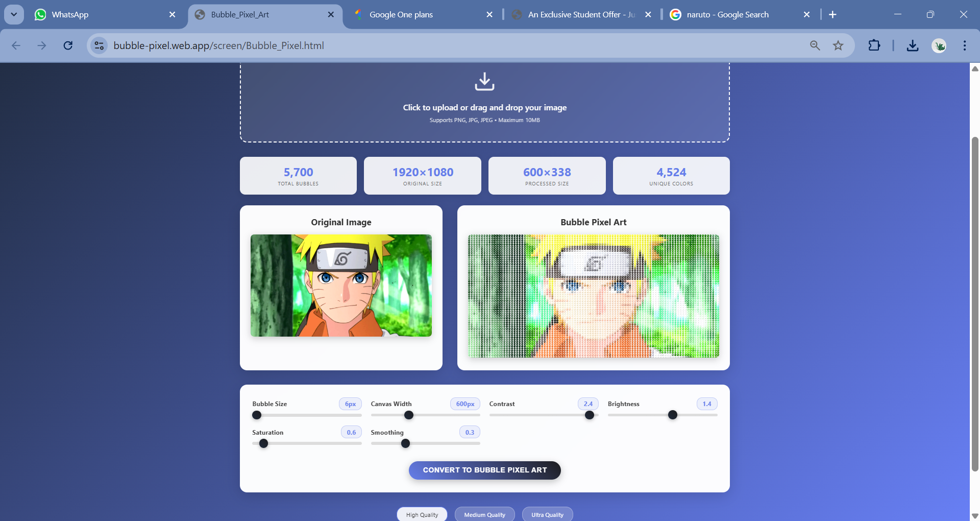Choose the Ultra Quality preset
Viewport: 980px width, 521px height.
(x=547, y=514)
